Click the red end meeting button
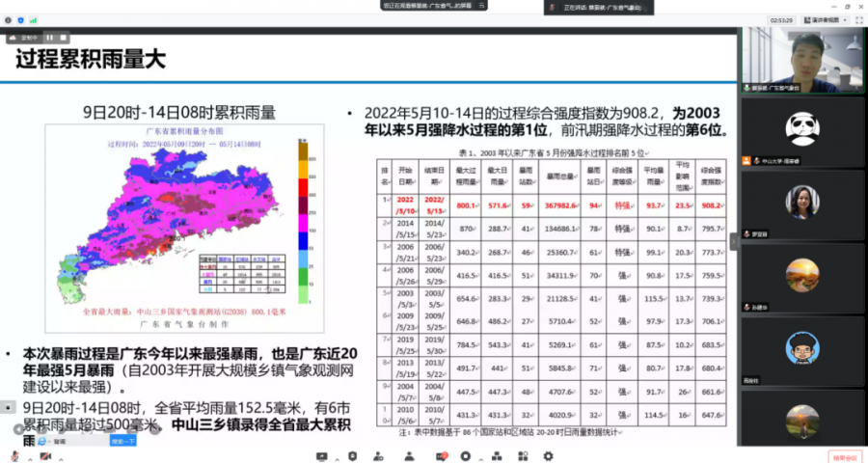This screenshot has width=868, height=463. pos(844,455)
